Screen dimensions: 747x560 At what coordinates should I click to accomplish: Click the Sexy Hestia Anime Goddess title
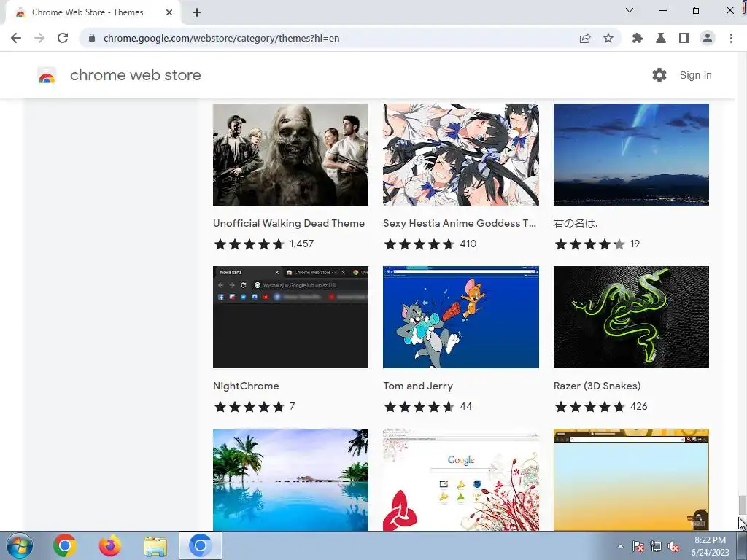[460, 223]
